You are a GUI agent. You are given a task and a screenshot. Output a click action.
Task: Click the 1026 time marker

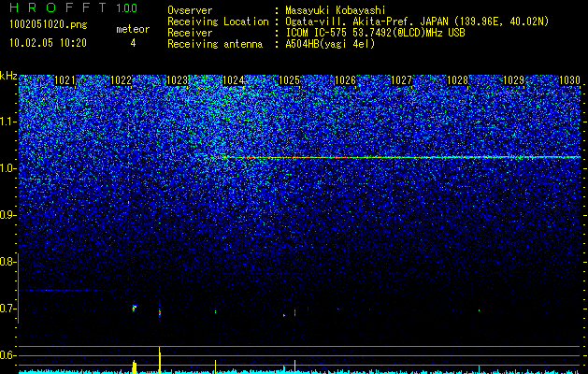coord(345,80)
